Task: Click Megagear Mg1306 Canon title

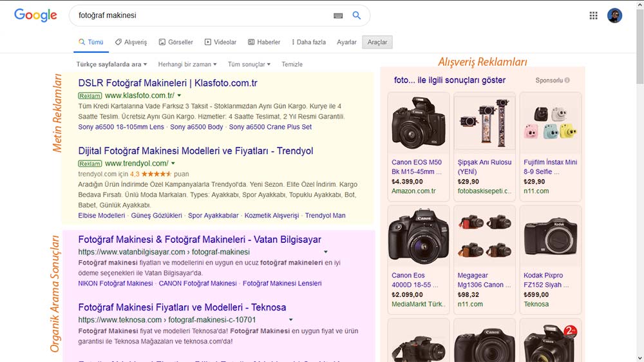Action: click(484, 280)
